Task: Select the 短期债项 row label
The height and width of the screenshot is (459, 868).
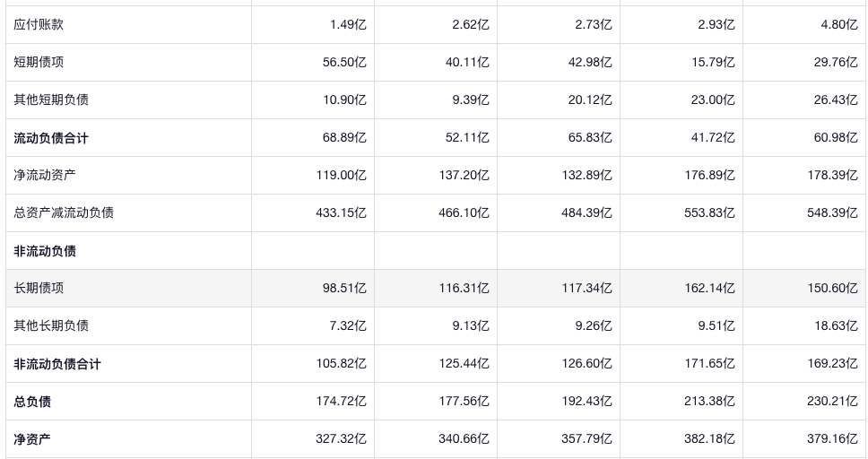Action: (39, 63)
